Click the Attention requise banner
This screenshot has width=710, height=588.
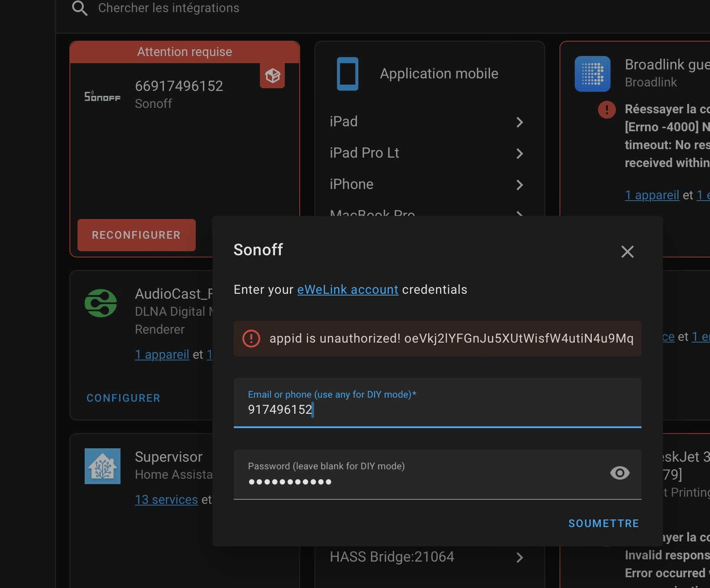185,52
